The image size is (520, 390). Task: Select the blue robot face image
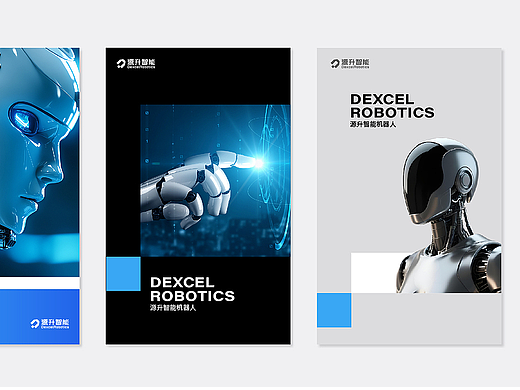(x=40, y=162)
